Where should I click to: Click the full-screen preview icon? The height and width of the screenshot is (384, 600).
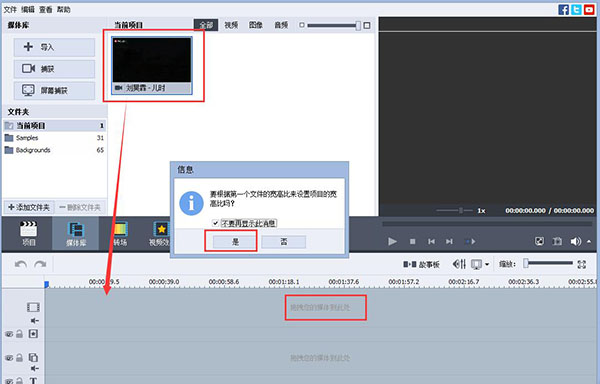click(x=539, y=241)
